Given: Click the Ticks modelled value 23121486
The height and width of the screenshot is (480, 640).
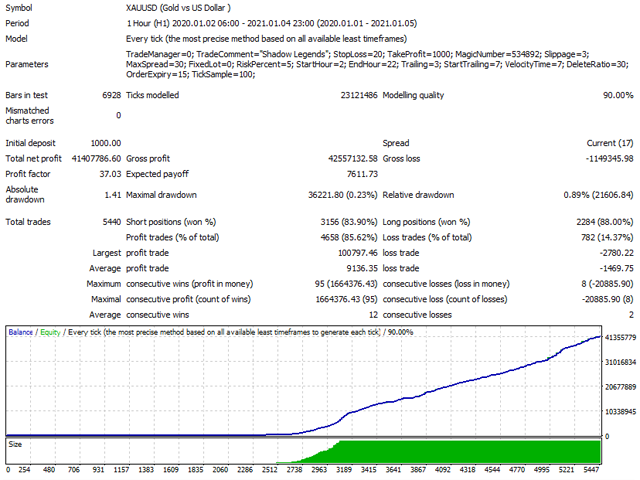Looking at the screenshot, I should tap(359, 95).
